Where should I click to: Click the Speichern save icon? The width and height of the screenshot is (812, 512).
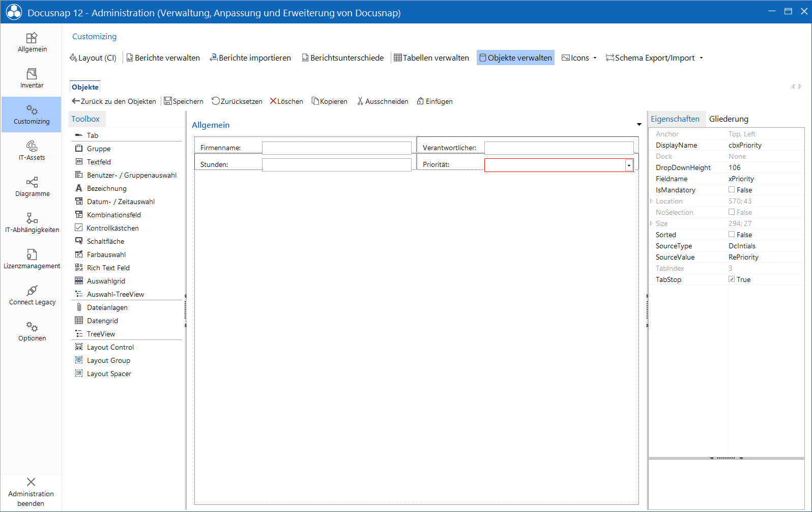tap(168, 101)
